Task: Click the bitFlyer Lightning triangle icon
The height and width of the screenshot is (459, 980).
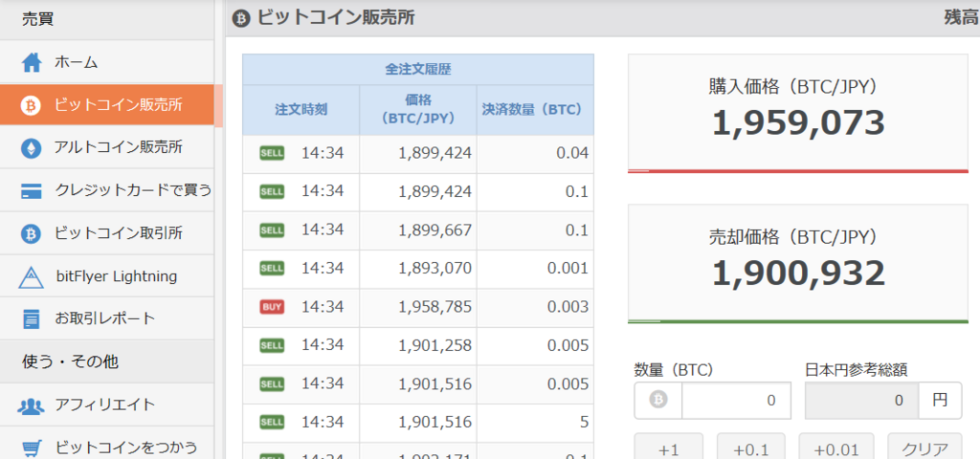Action: [31, 276]
